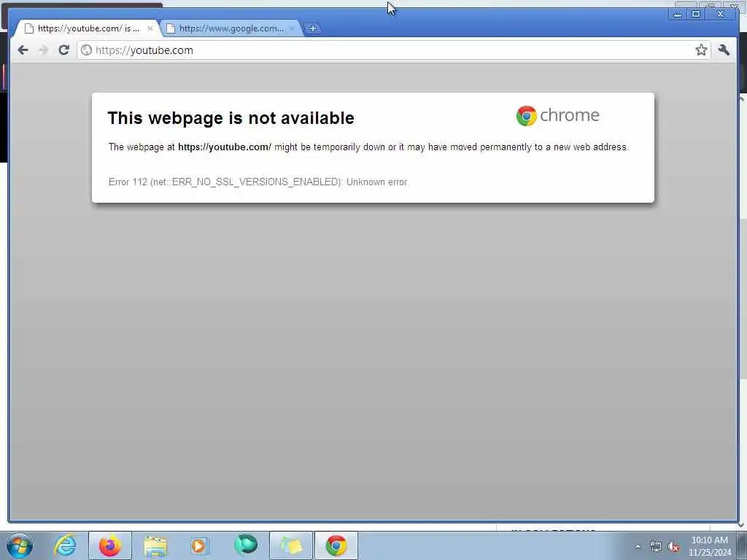Switch to the https://www.google.com tab
Image resolution: width=747 pixels, height=560 pixels.
[231, 28]
